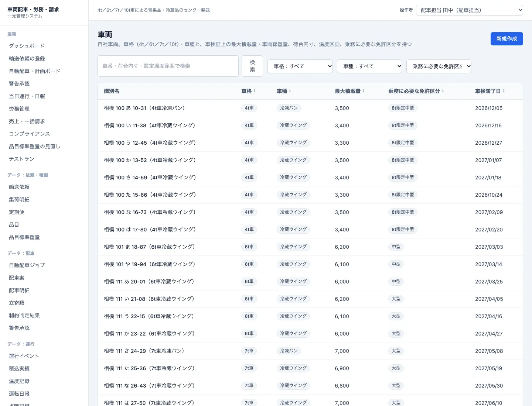Open row 相模 100 あ 10-31

click(x=310, y=108)
